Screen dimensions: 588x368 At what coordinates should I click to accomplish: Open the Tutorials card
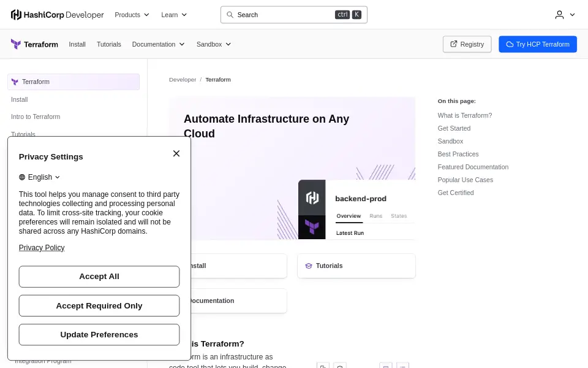(x=356, y=266)
